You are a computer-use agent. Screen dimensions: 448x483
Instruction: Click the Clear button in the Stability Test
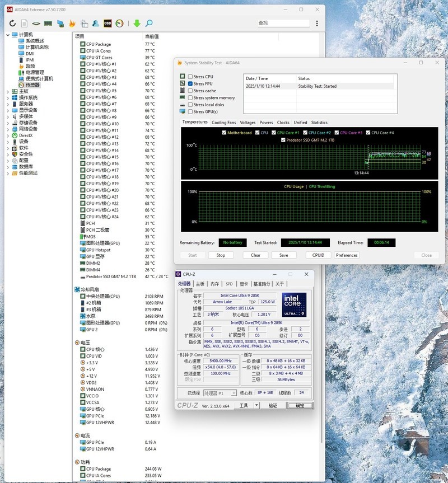click(x=255, y=255)
